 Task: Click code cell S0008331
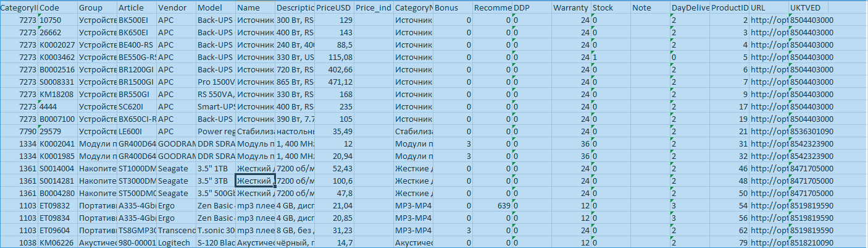pos(58,82)
